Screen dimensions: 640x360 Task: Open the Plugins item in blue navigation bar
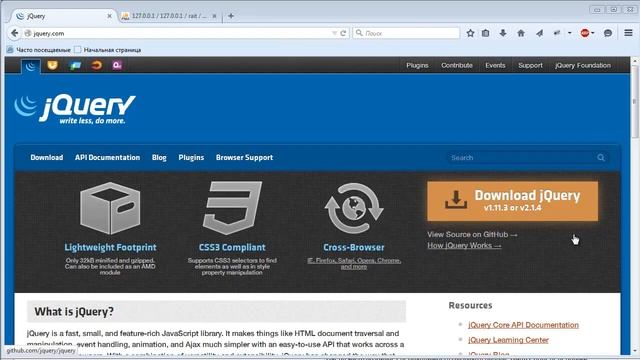(x=191, y=158)
